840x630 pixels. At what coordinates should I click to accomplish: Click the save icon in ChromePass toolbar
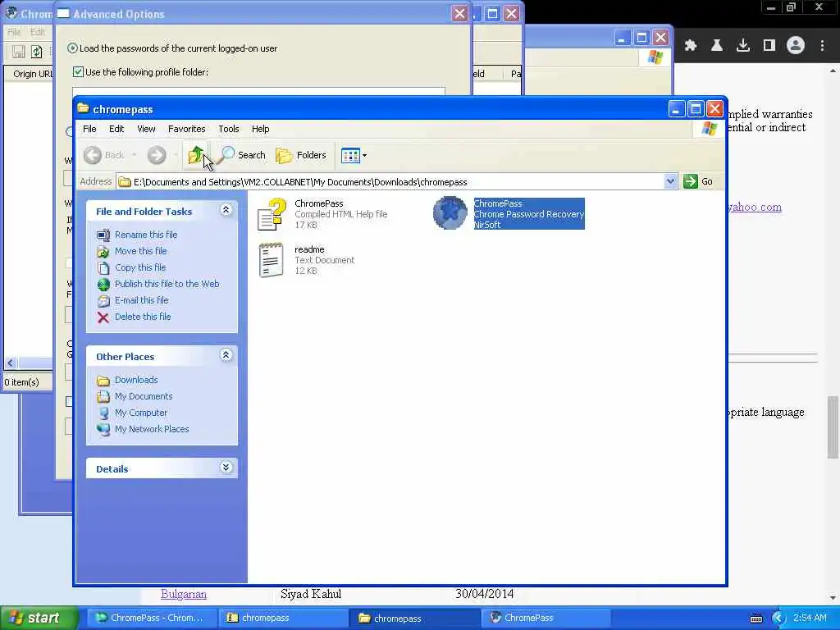tap(19, 52)
